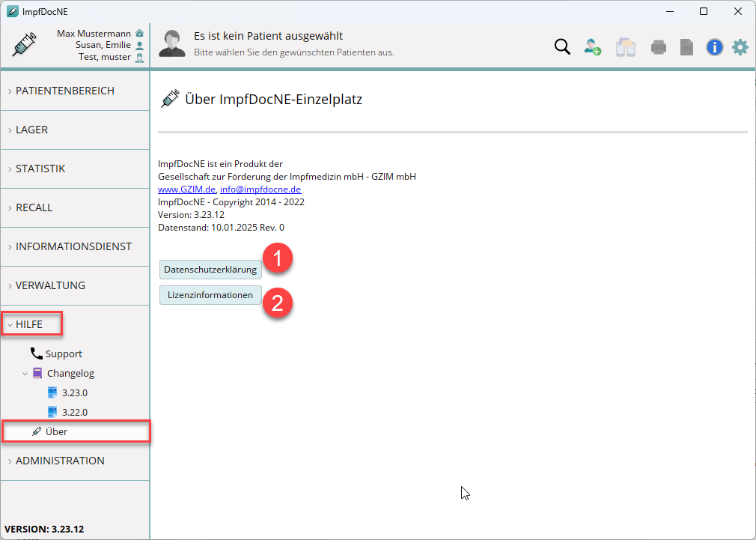Click the home icon beside Max Mustermann

click(140, 33)
